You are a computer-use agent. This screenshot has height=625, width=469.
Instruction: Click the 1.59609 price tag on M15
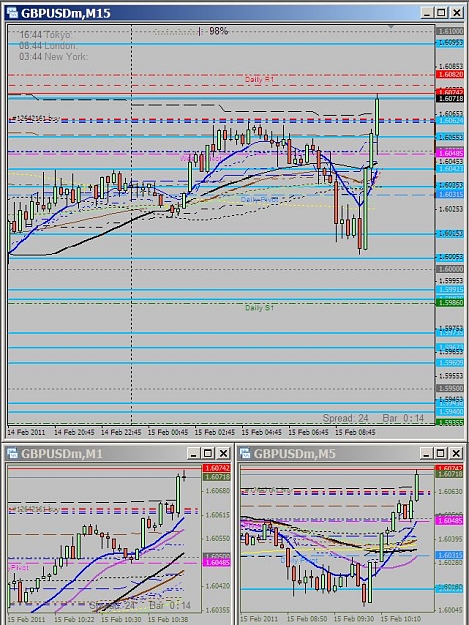(450, 363)
